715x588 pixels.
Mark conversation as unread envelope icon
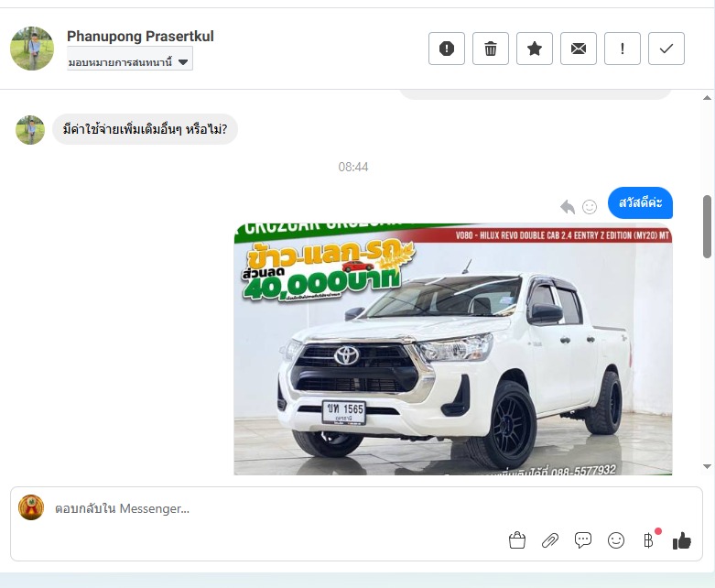point(579,49)
